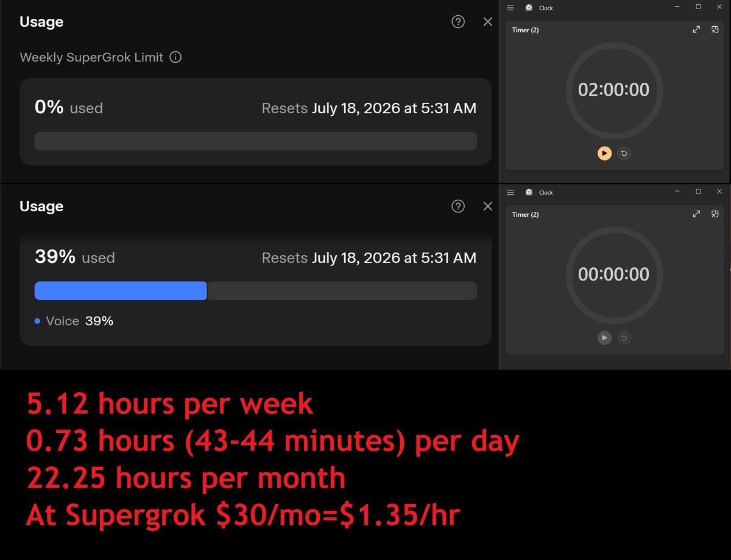The width and height of the screenshot is (731, 560).
Task: Click the info icon beside Weekly SuperGrok Limit
Action: pos(175,58)
